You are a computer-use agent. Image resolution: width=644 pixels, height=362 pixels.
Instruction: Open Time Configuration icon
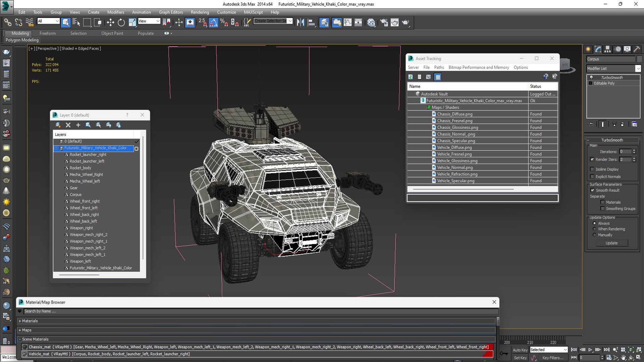point(609,358)
